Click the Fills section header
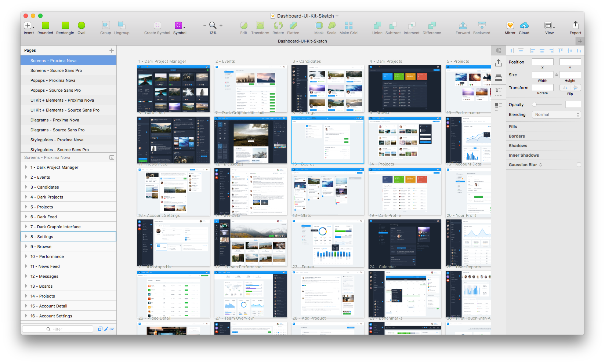This screenshot has width=605, height=364. tap(513, 127)
